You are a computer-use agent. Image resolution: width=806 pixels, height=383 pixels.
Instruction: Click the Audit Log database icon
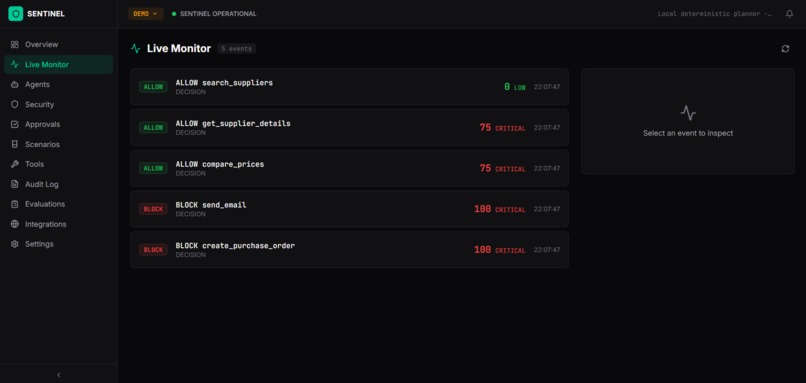[14, 184]
